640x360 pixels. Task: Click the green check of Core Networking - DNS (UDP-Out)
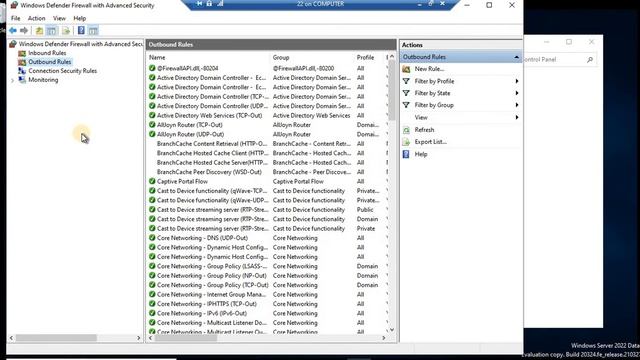[152, 238]
